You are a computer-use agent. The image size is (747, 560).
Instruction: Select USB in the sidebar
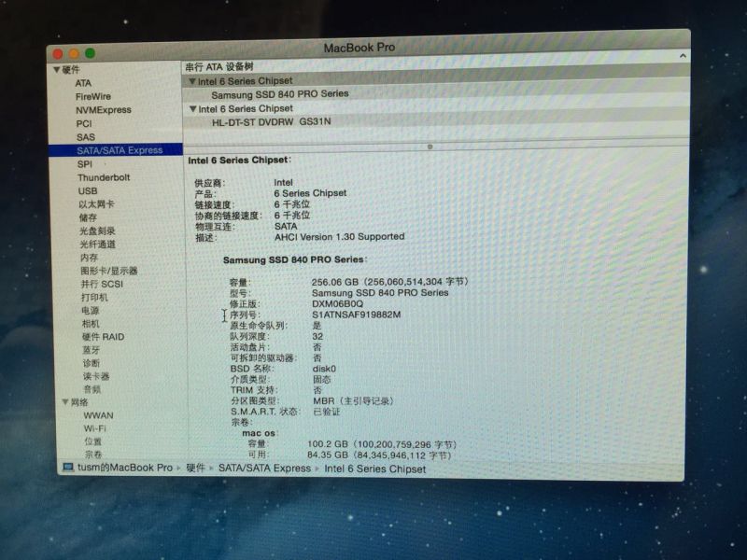click(x=88, y=191)
